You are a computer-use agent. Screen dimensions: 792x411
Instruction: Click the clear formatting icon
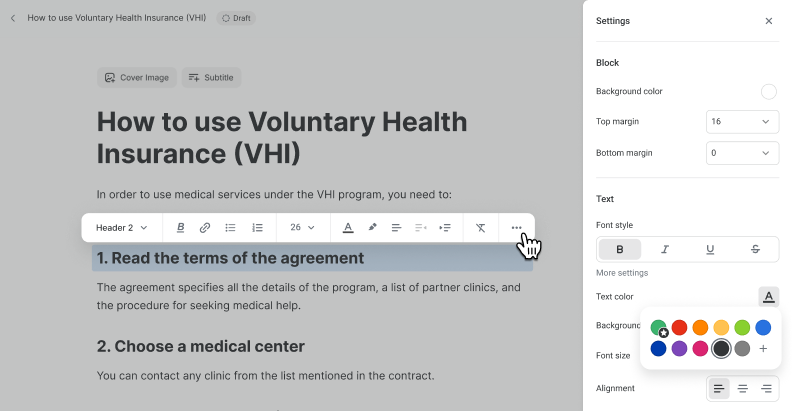point(481,228)
